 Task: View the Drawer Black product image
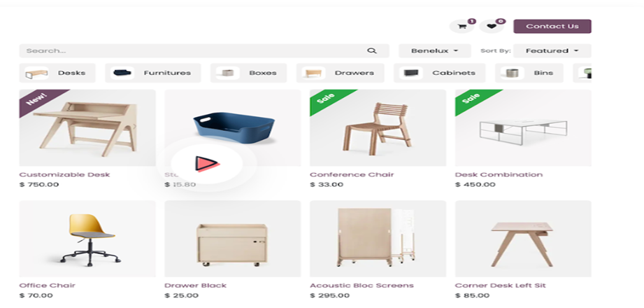click(232, 239)
